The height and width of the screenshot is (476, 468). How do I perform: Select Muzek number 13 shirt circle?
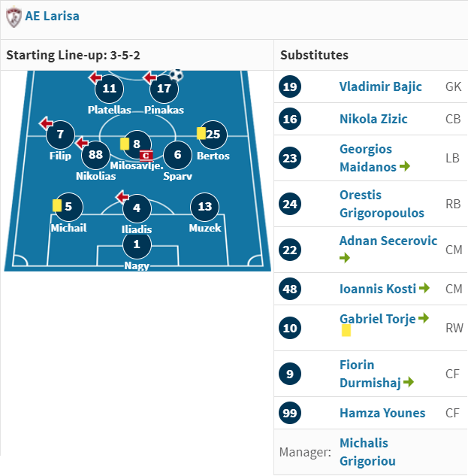(205, 207)
